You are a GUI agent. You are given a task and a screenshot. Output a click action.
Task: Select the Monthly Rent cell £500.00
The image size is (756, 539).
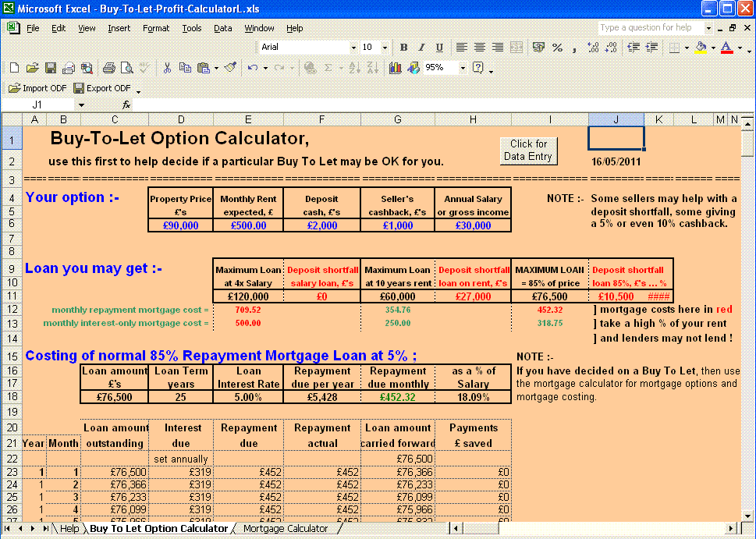coord(248,225)
